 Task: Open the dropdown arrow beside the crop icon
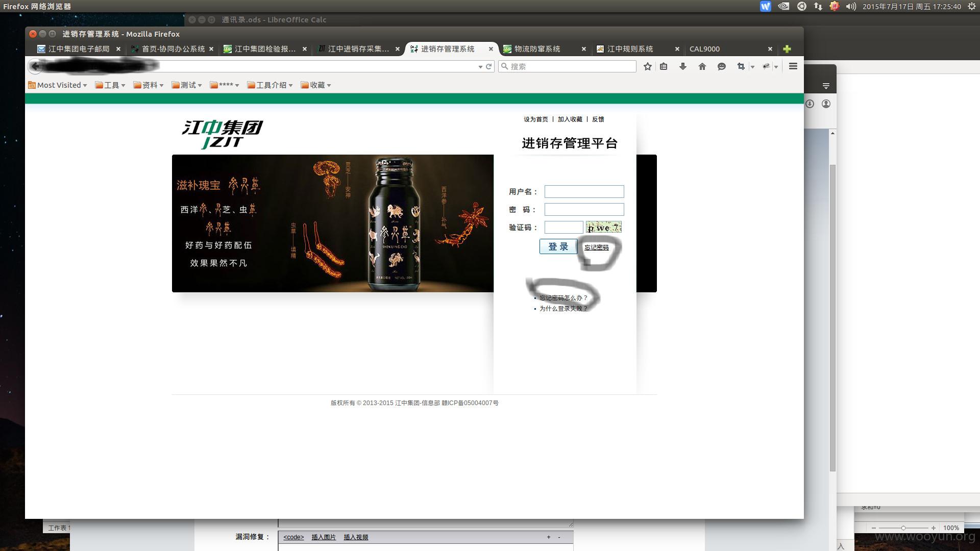(x=752, y=67)
